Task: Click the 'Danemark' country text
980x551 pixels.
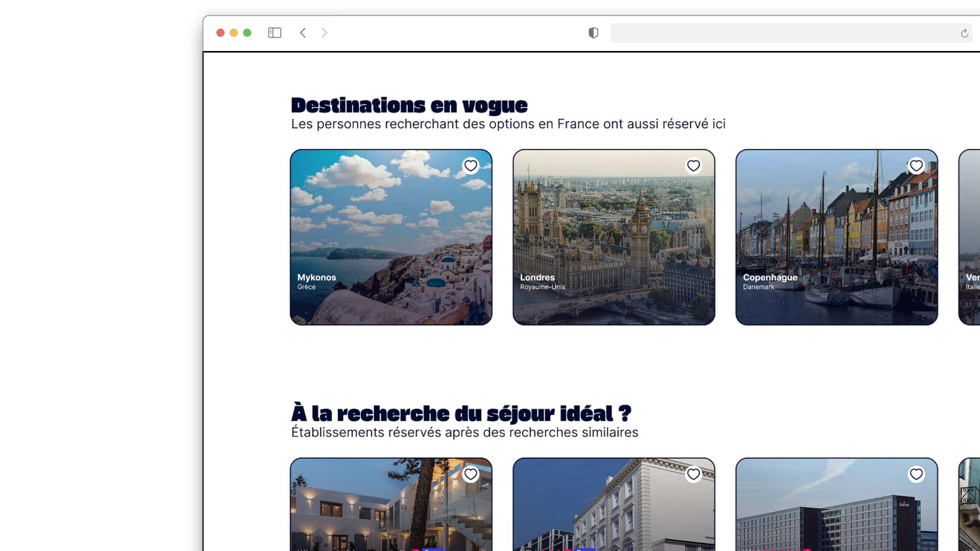Action: (758, 287)
